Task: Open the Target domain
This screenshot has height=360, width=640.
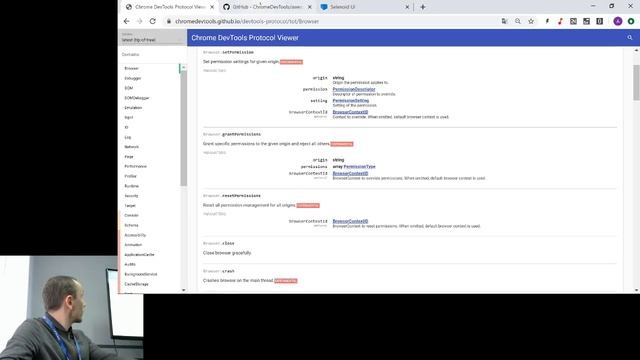Action: coord(130,206)
